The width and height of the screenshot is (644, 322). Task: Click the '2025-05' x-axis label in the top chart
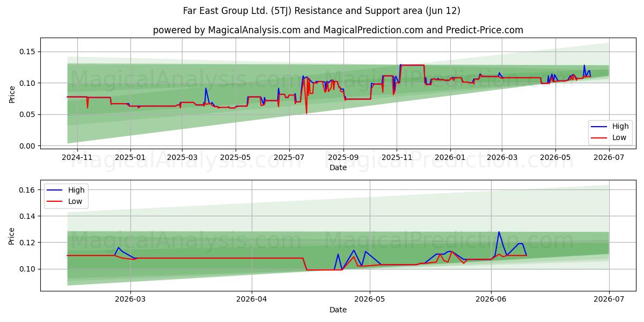pyautogui.click(x=235, y=157)
